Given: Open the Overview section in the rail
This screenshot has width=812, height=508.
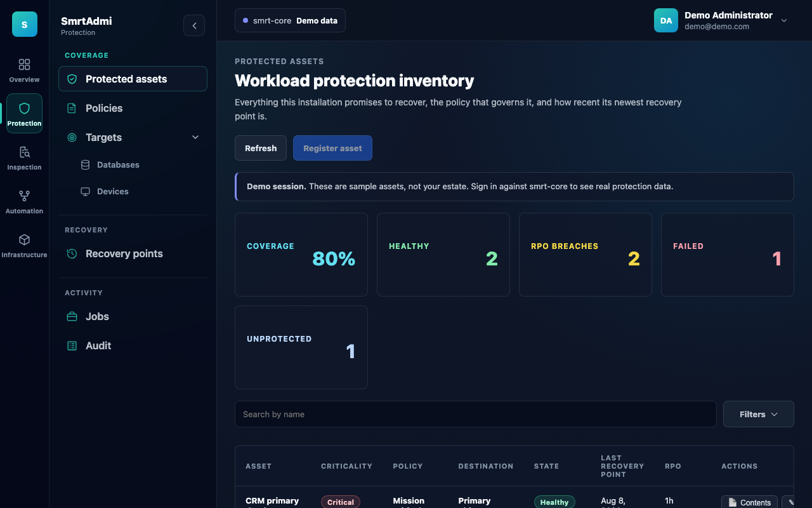Looking at the screenshot, I should 24,70.
